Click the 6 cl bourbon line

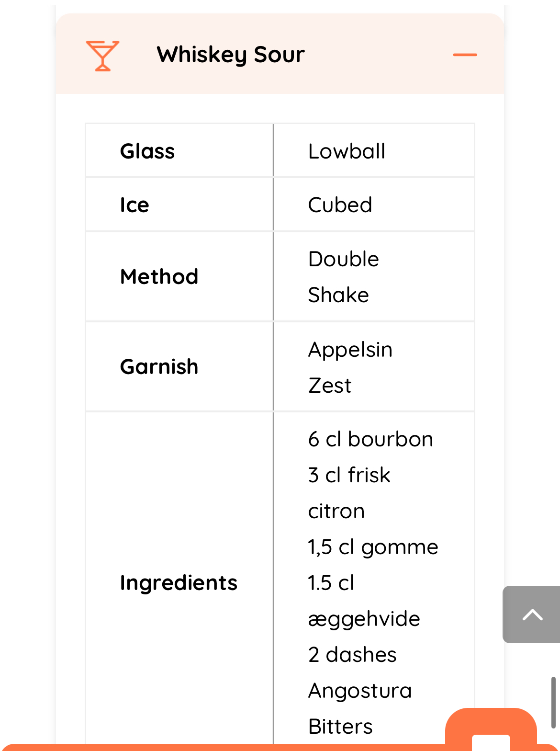370,439
